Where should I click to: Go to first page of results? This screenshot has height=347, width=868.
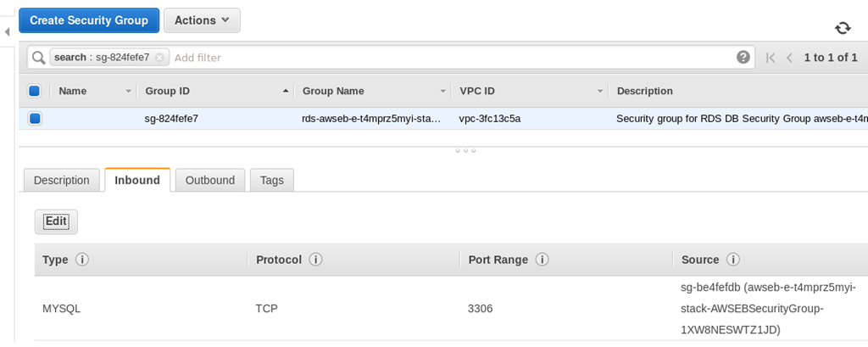tap(771, 58)
